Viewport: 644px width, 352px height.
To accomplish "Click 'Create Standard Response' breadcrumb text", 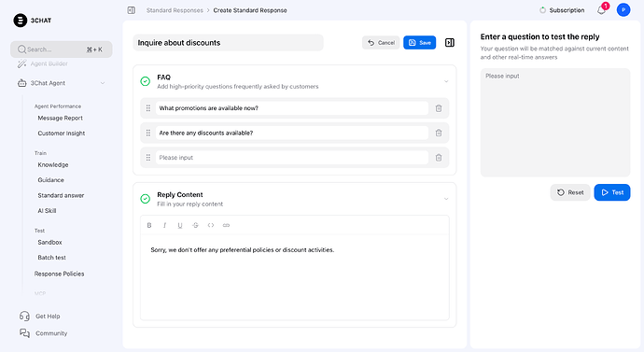I will tap(250, 10).
